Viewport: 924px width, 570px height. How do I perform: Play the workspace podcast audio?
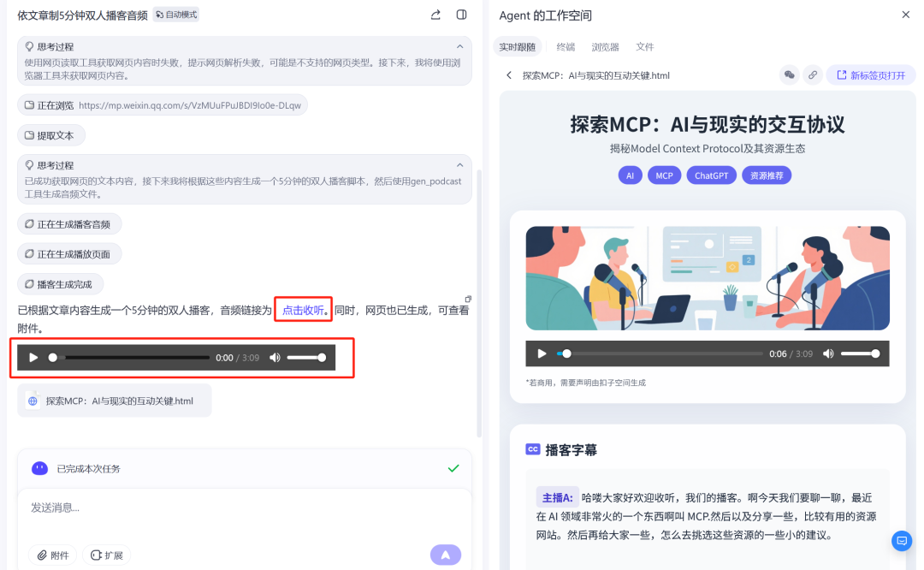point(542,353)
